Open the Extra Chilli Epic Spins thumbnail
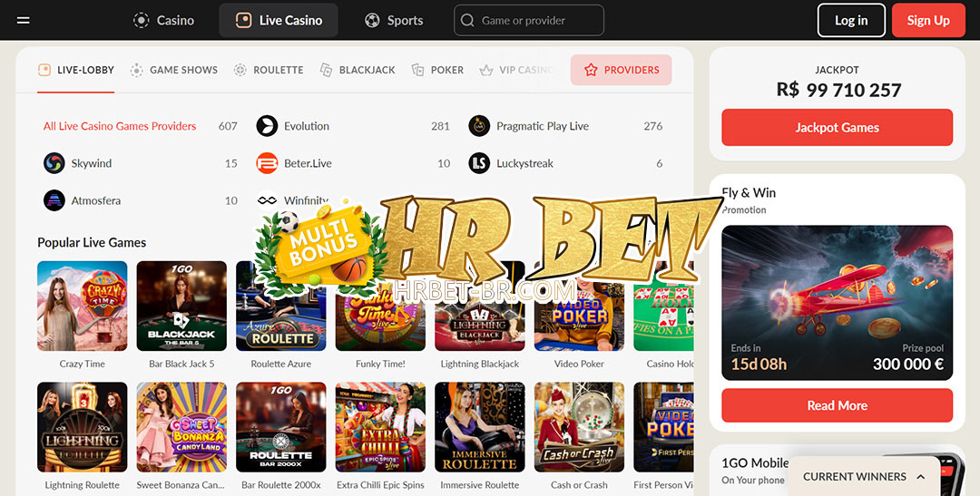980x496 pixels. 380,427
